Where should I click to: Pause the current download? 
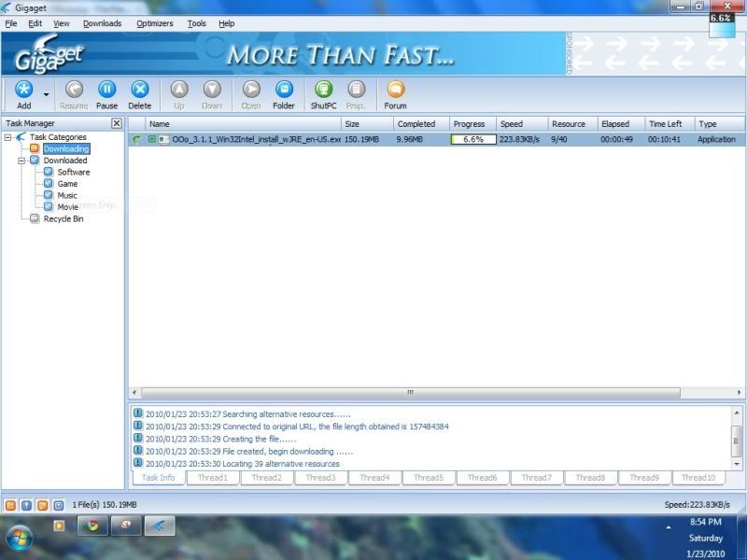tap(107, 90)
